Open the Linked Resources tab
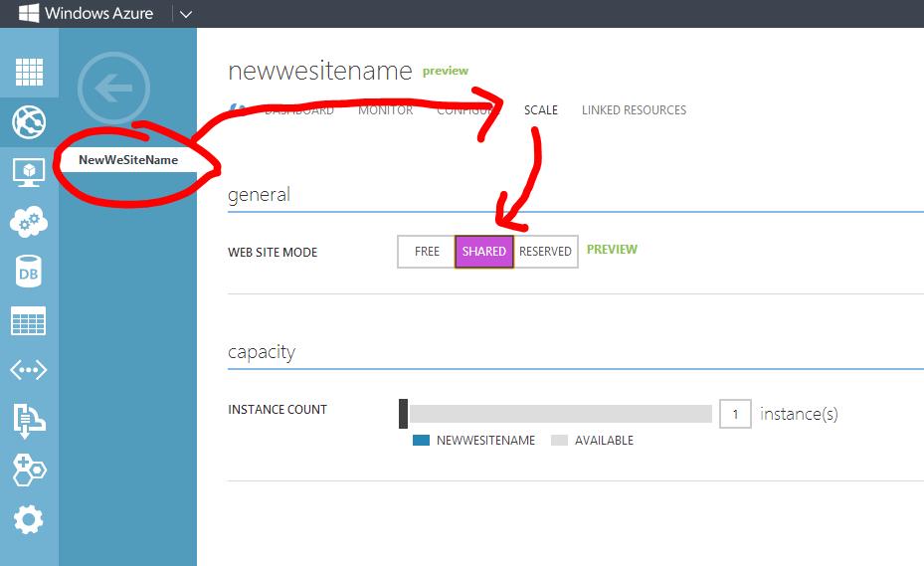Image resolution: width=924 pixels, height=566 pixels. (x=635, y=110)
